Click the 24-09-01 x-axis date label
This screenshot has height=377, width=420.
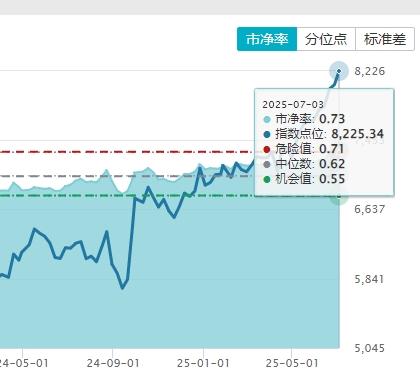click(113, 363)
